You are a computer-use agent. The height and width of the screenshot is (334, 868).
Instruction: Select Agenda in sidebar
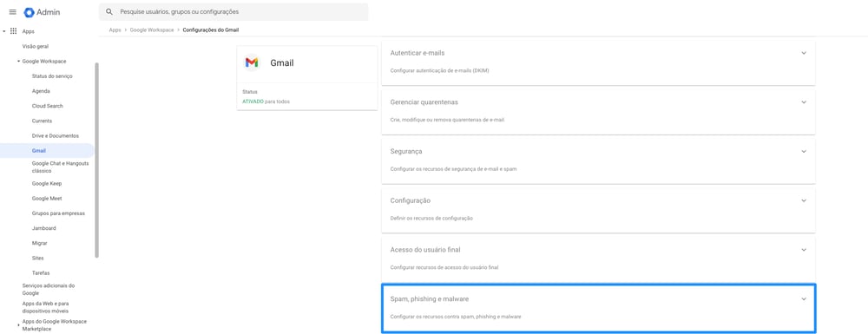(41, 91)
